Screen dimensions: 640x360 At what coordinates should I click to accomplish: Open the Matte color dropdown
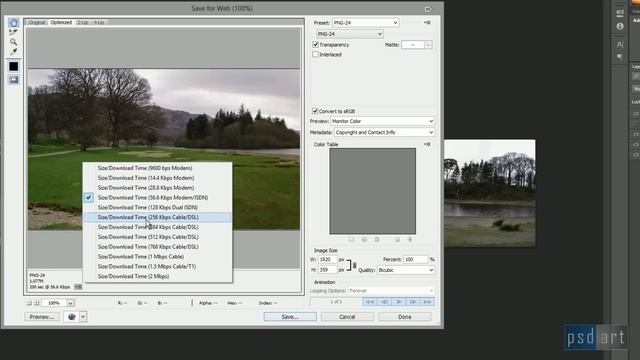tap(428, 45)
